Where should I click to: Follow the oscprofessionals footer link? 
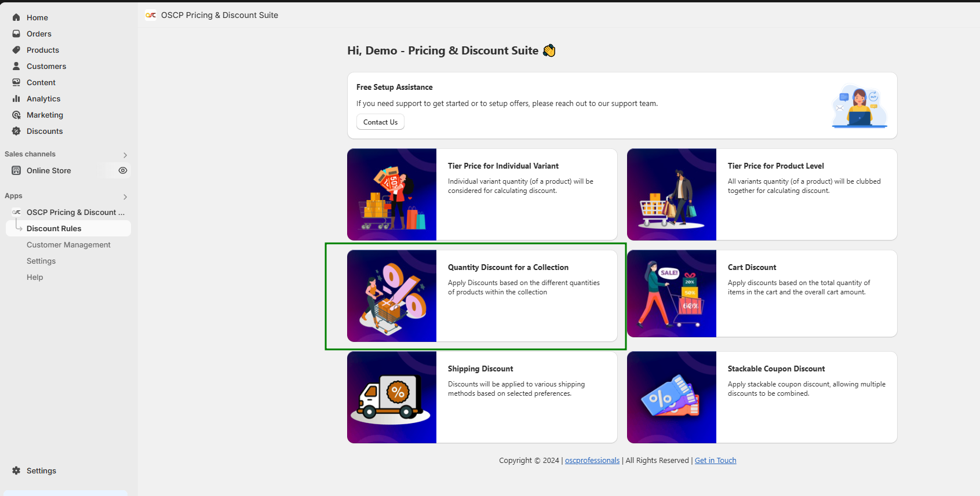click(x=592, y=461)
